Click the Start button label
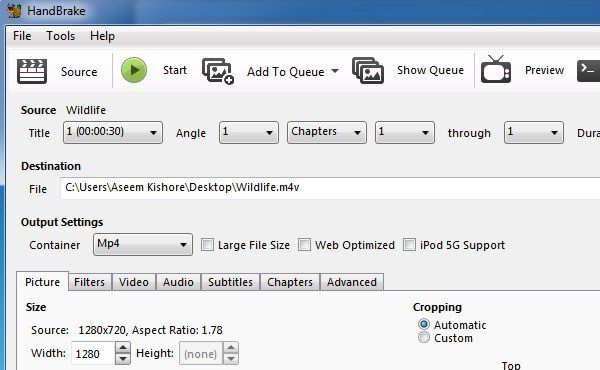Screen dimensions: 600x370 pos(175,70)
